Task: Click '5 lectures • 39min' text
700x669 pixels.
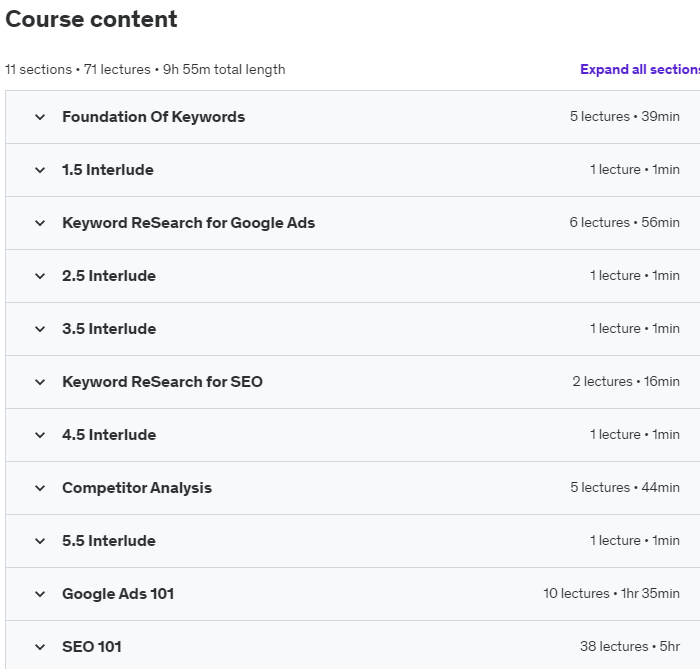Action: coord(625,116)
